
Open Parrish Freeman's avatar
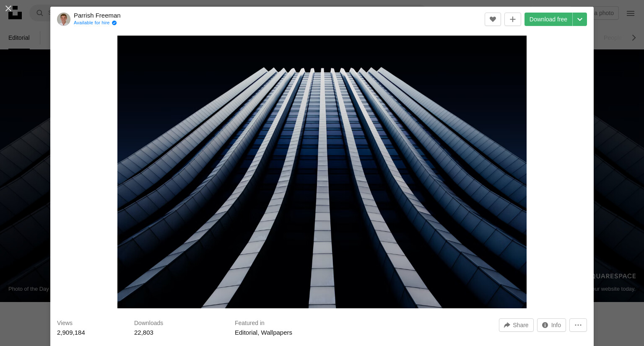pos(64,19)
